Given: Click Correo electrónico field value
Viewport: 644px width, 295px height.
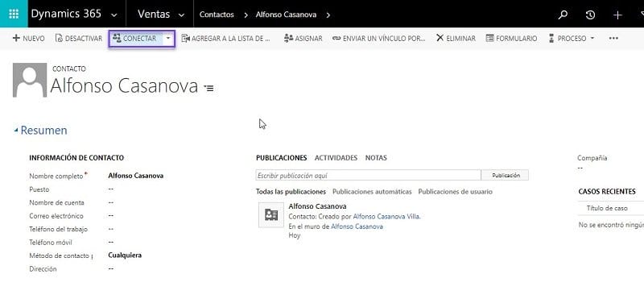Looking at the screenshot, I should click(111, 215).
